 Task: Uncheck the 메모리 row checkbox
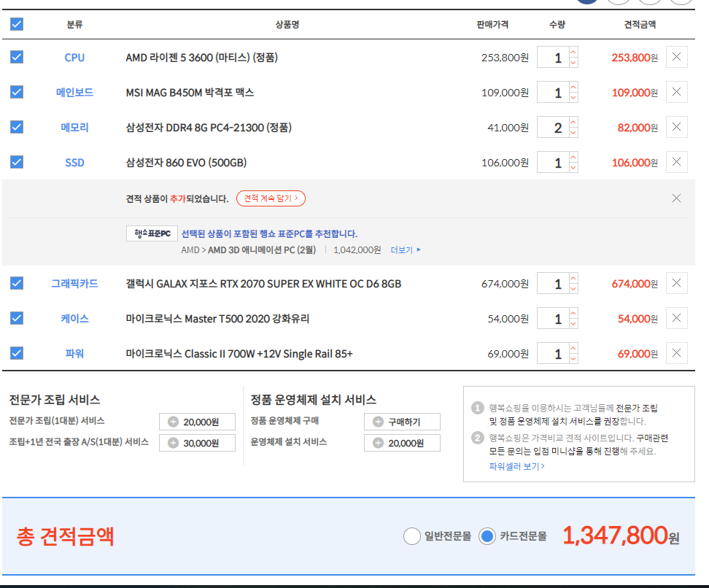pyautogui.click(x=17, y=127)
